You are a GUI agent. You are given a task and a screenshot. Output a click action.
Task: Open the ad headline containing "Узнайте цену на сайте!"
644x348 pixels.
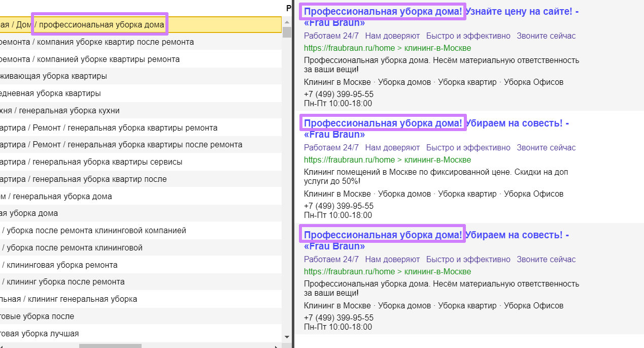pyautogui.click(x=441, y=17)
